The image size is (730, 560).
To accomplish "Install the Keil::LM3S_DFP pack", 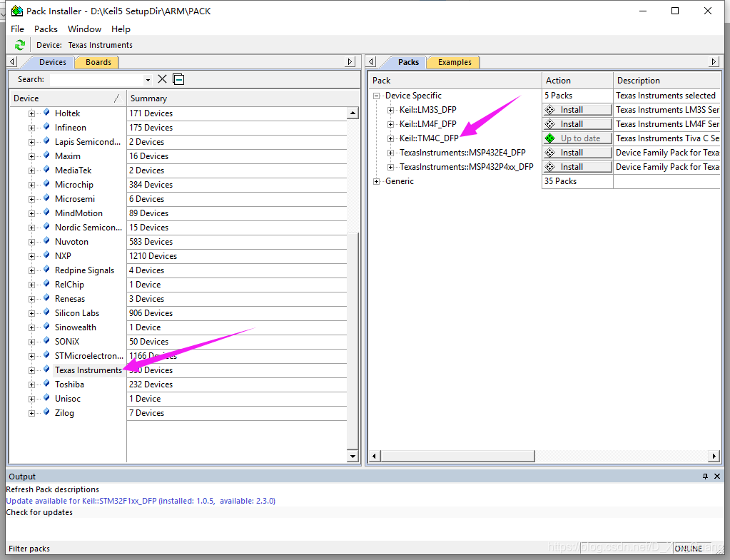I will [577, 110].
